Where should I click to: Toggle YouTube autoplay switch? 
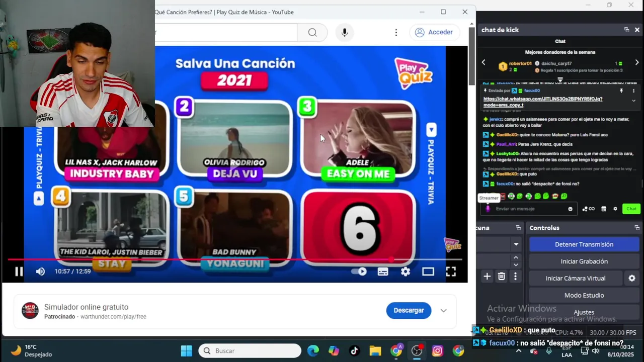pyautogui.click(x=359, y=271)
